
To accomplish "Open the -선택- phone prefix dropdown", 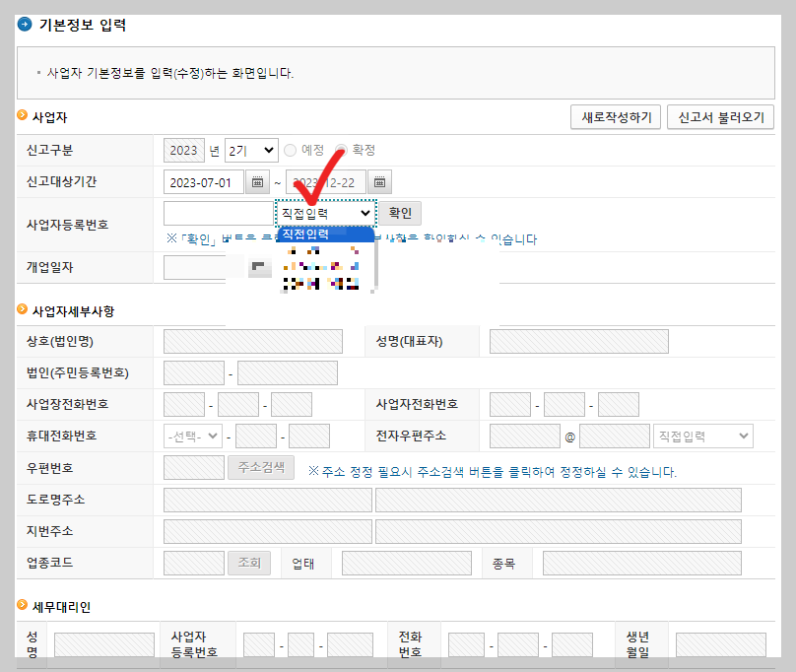I will coord(193,436).
